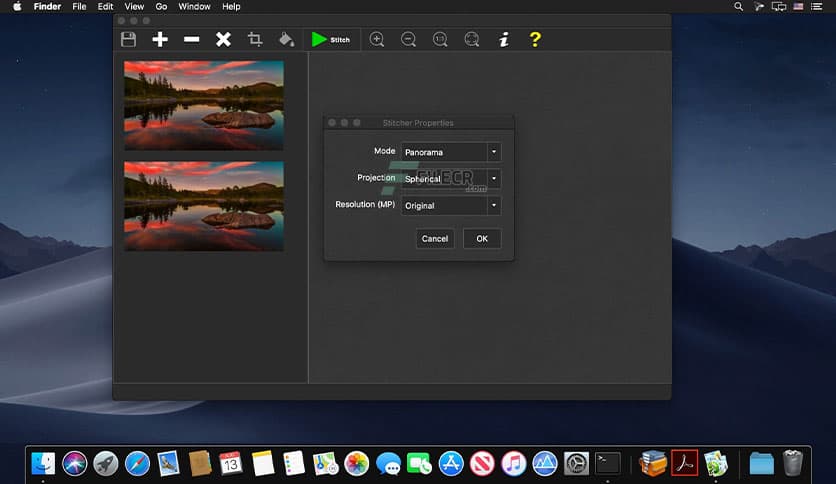
Task: Remove selected image with the minus icon
Action: pyautogui.click(x=191, y=39)
